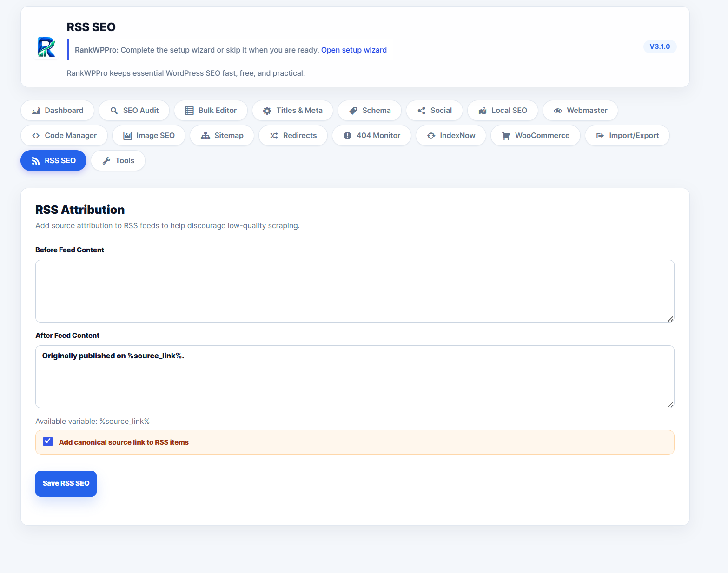Screen dimensions: 728x573
Task: Click into the After Feed Content textarea
Action: (355, 377)
